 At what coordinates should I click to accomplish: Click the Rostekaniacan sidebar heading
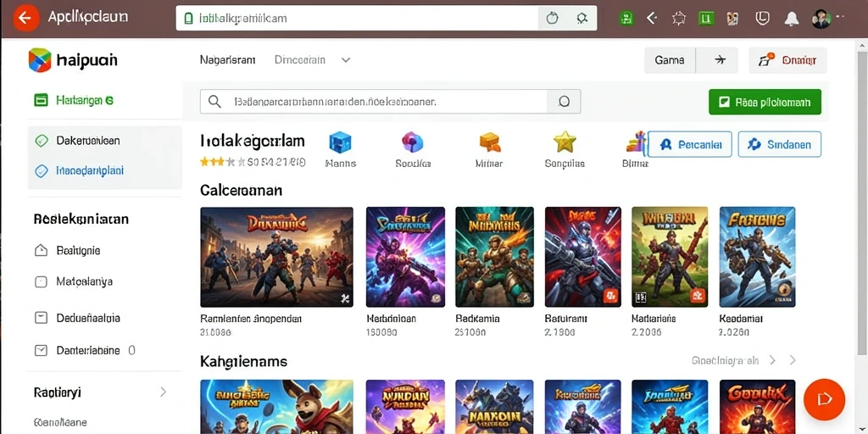81,220
